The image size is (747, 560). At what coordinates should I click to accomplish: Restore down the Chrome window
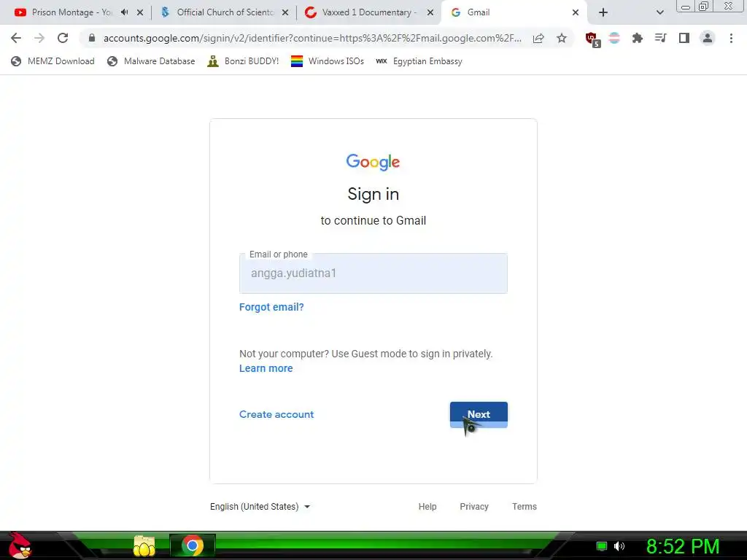703,6
